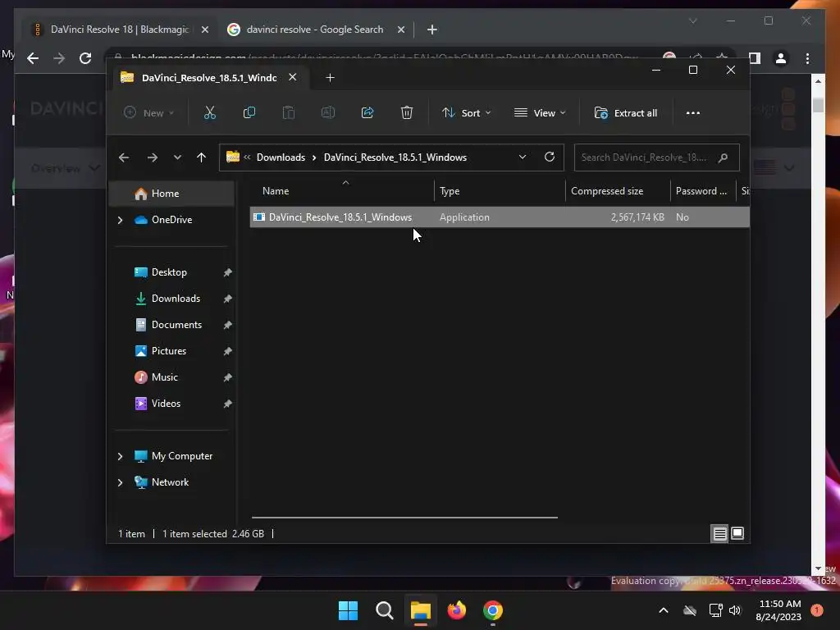The height and width of the screenshot is (630, 840).
Task: Show hidden system tray icons
Action: [x=663, y=610]
